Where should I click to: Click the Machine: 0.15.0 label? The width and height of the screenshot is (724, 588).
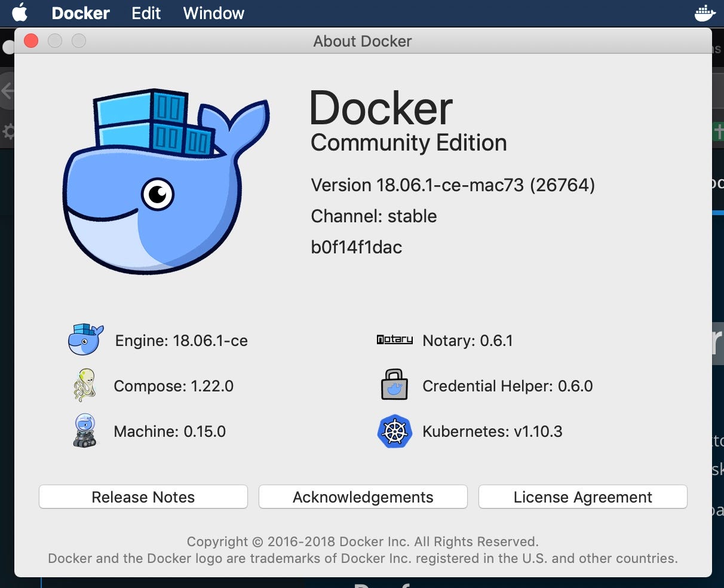(x=170, y=431)
